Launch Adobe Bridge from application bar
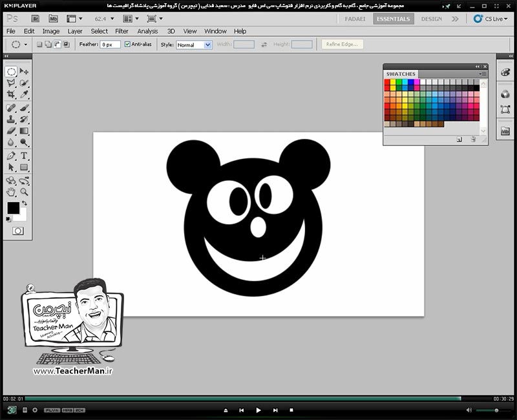517x420 pixels. pyautogui.click(x=36, y=19)
